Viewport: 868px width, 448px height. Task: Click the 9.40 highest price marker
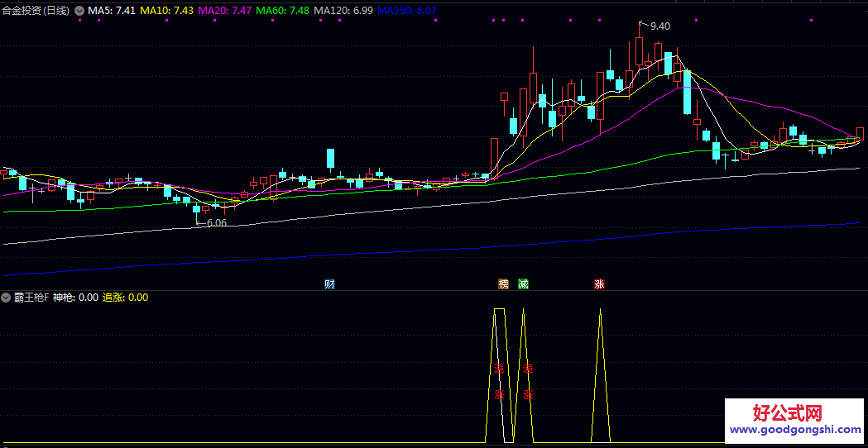[x=659, y=26]
